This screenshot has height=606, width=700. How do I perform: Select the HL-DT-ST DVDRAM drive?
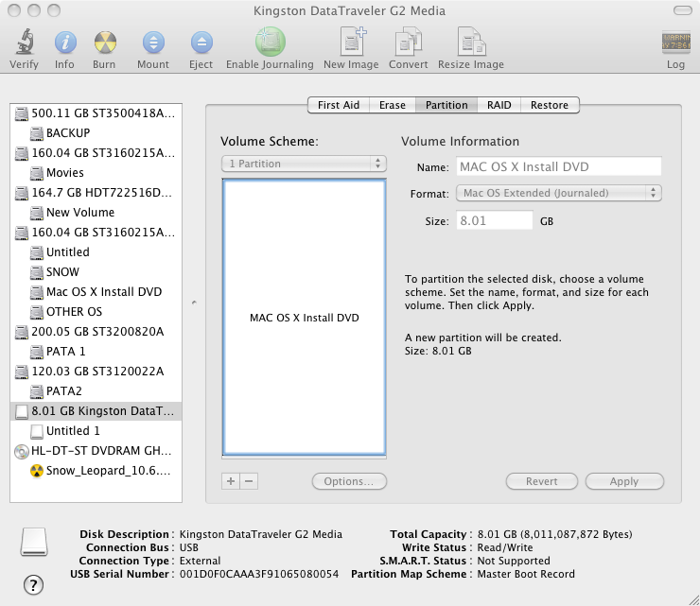[x=96, y=451]
